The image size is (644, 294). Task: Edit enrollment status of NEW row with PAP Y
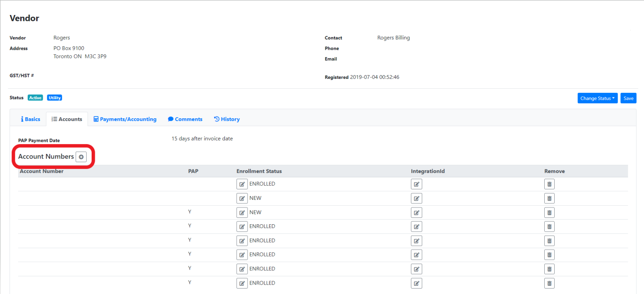click(242, 212)
